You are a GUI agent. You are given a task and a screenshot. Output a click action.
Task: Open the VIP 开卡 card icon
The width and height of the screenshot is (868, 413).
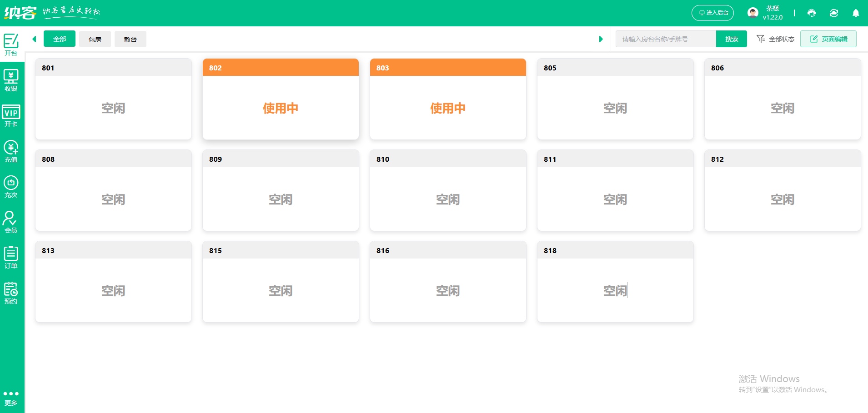11,116
